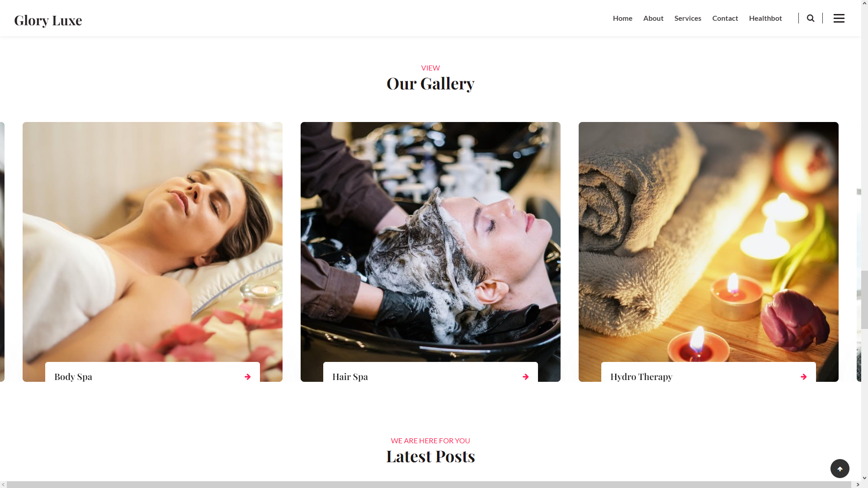Navigate to the Contact page
This screenshot has height=488, width=868.
[x=725, y=18]
